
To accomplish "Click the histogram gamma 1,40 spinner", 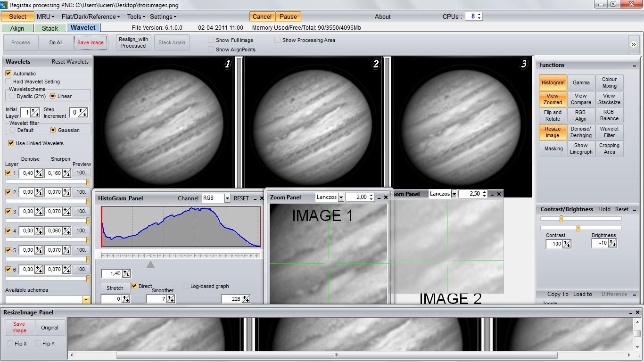I will [x=126, y=273].
